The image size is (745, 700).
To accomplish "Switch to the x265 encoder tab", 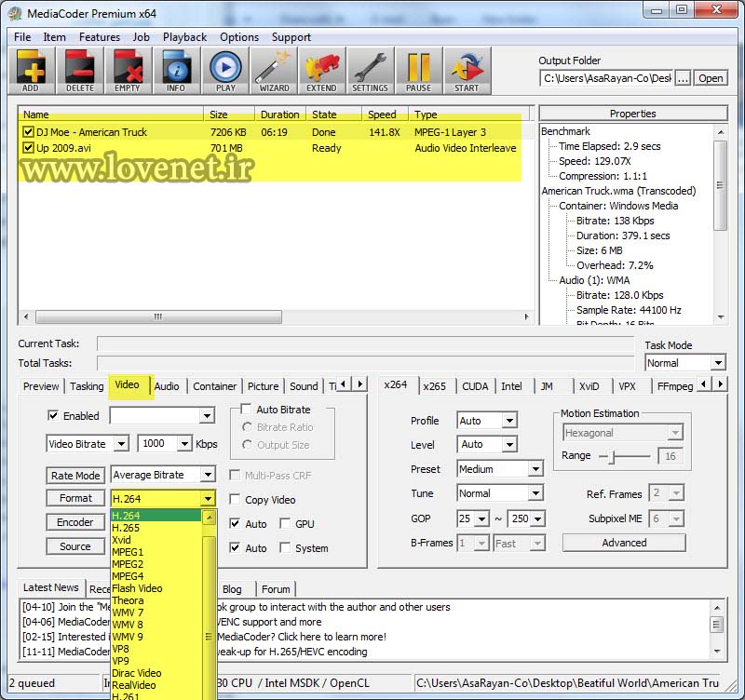I will pyautogui.click(x=434, y=386).
